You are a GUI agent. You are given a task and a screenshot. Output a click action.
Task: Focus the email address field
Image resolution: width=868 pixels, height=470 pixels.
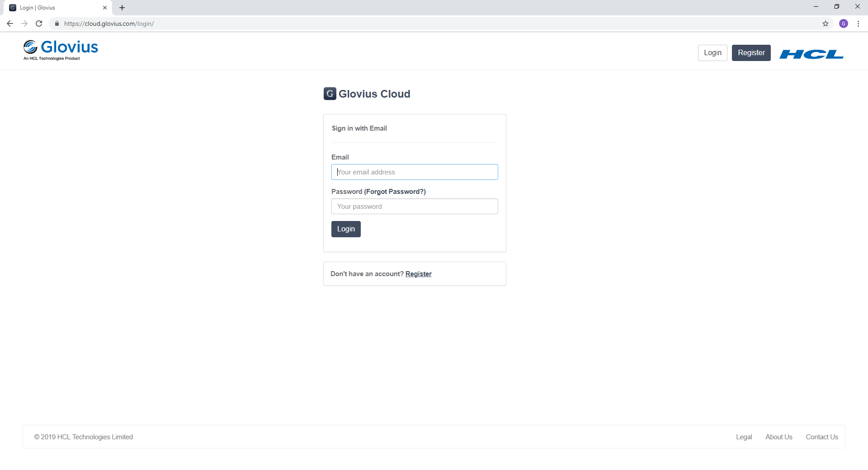point(415,172)
